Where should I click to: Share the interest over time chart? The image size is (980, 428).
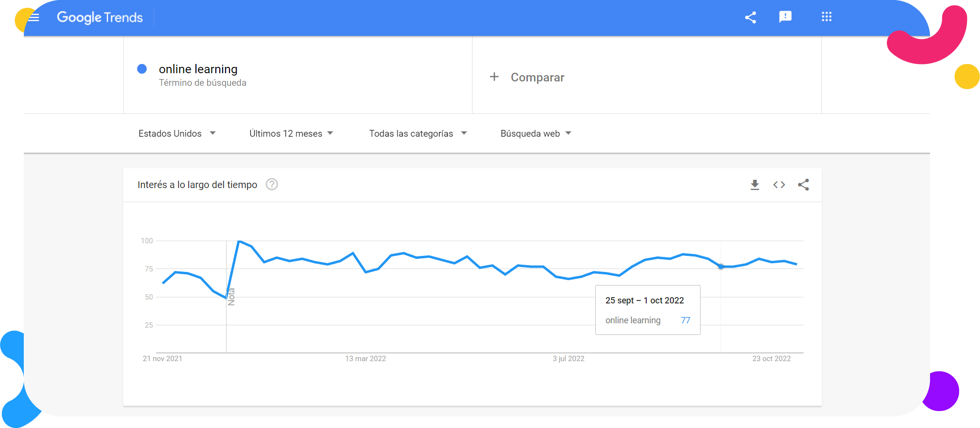[803, 185]
